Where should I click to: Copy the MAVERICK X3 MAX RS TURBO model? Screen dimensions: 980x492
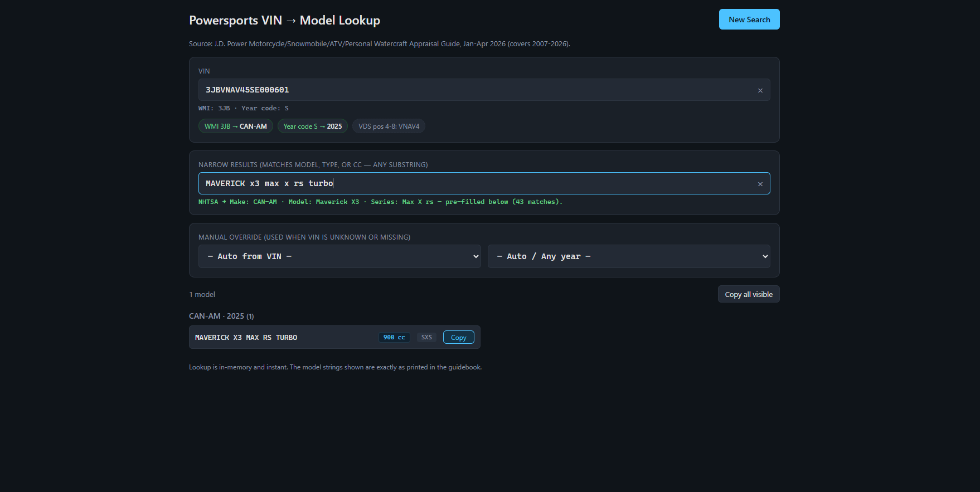[x=458, y=337]
